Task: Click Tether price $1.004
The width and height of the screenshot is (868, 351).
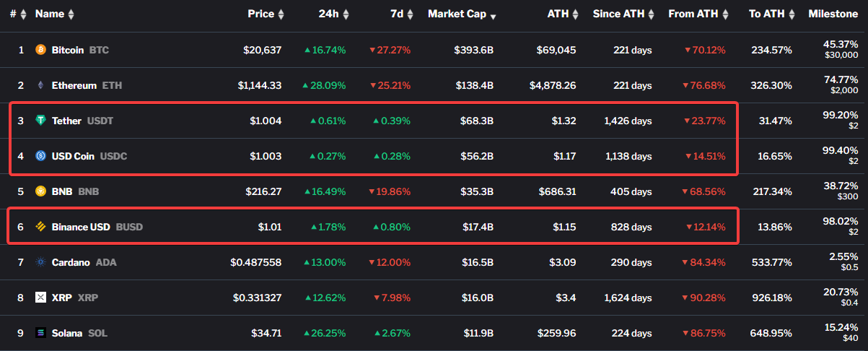Action: tap(266, 121)
